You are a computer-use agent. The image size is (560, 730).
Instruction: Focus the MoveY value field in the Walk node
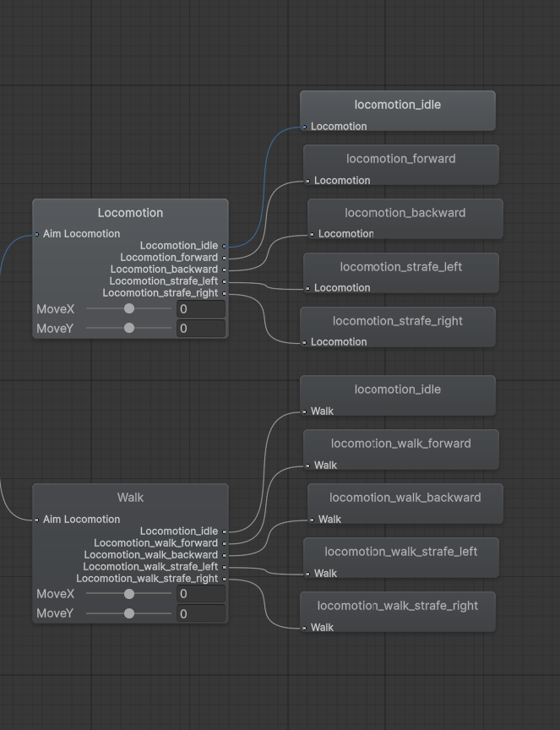click(x=201, y=613)
